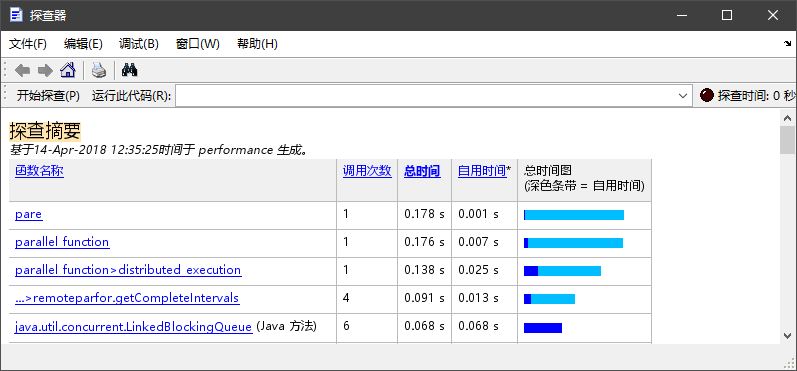Click the dock arrow at menu bar right
The width and height of the screenshot is (797, 371).
click(x=787, y=44)
